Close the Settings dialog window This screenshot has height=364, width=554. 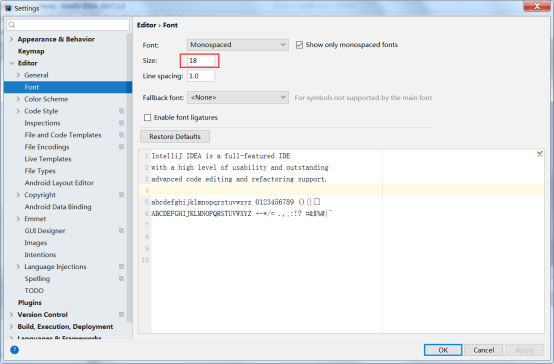(537, 6)
